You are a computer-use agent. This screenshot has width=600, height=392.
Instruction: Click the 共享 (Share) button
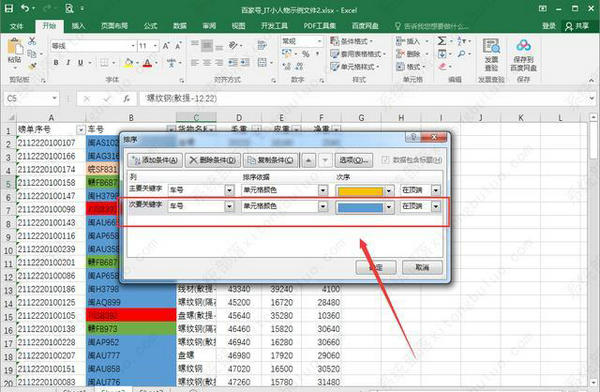coord(577,26)
